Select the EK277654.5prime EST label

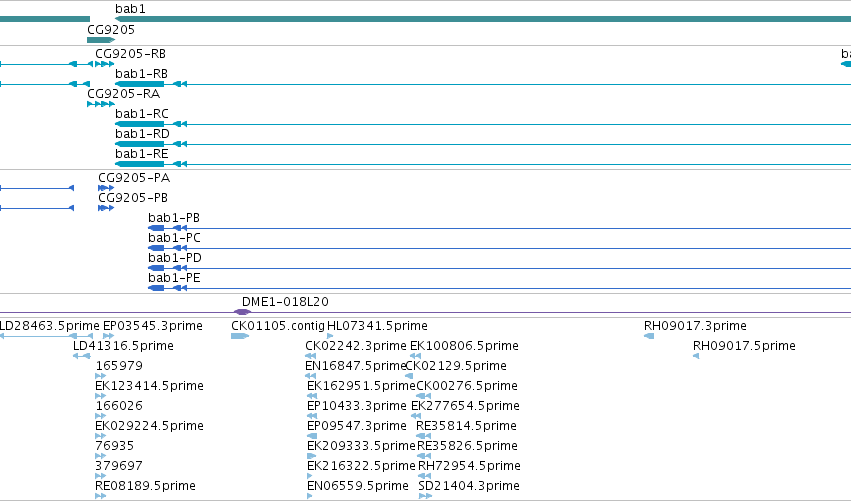point(465,406)
